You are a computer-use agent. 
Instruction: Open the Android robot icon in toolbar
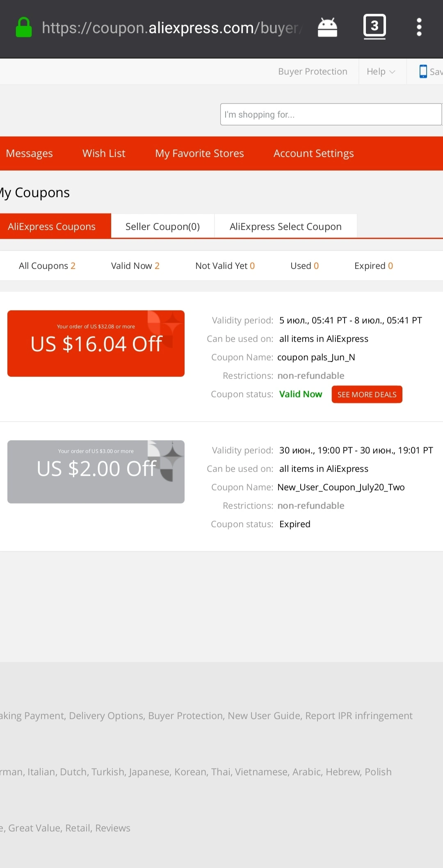327,27
